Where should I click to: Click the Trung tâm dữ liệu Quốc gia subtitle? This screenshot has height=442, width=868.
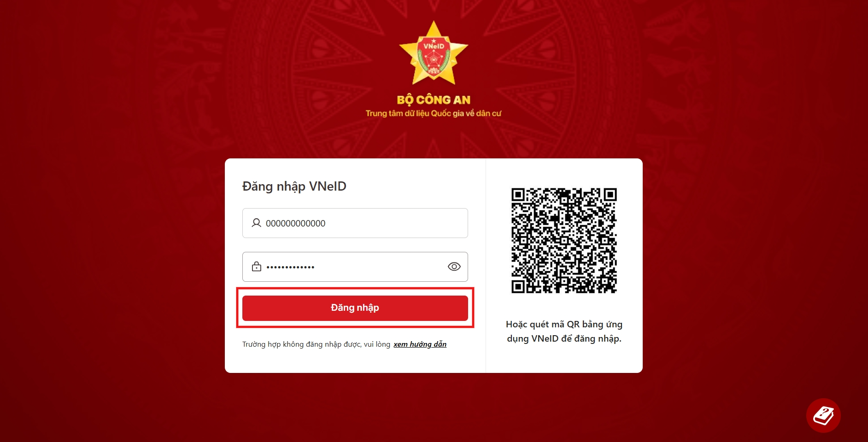434,113
